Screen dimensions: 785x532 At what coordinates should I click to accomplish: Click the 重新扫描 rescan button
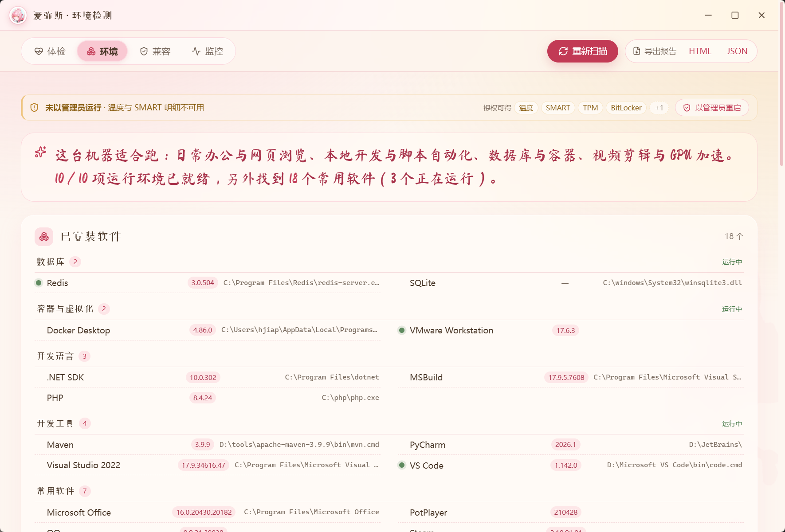(x=582, y=51)
